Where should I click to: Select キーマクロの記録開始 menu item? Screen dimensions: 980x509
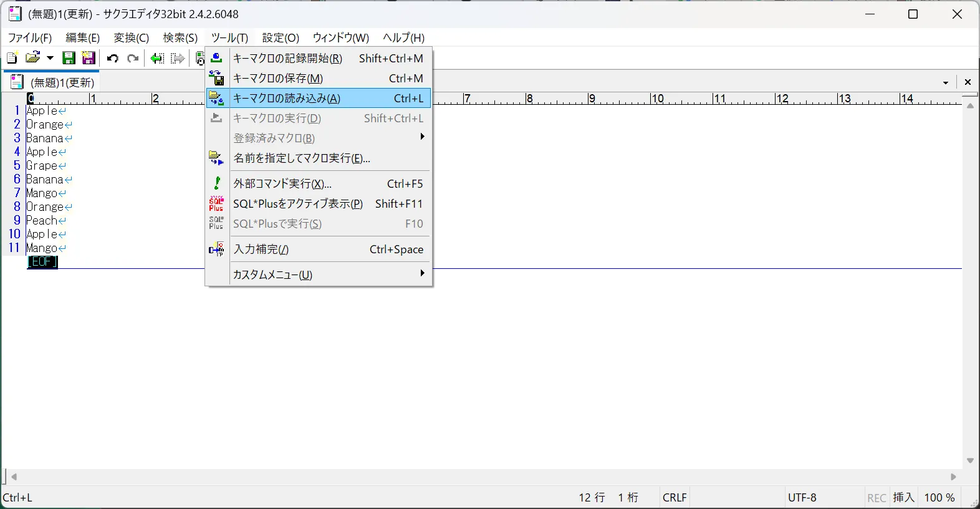click(x=287, y=59)
